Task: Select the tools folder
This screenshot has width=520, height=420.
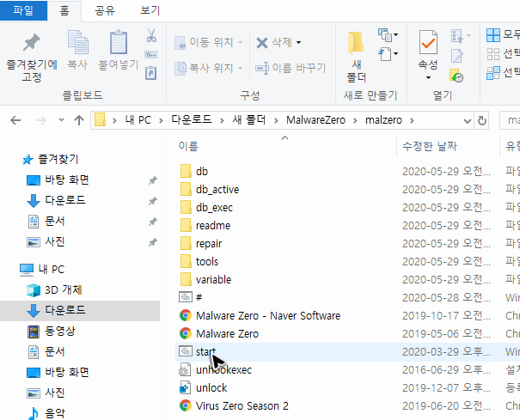Action: pos(207,262)
